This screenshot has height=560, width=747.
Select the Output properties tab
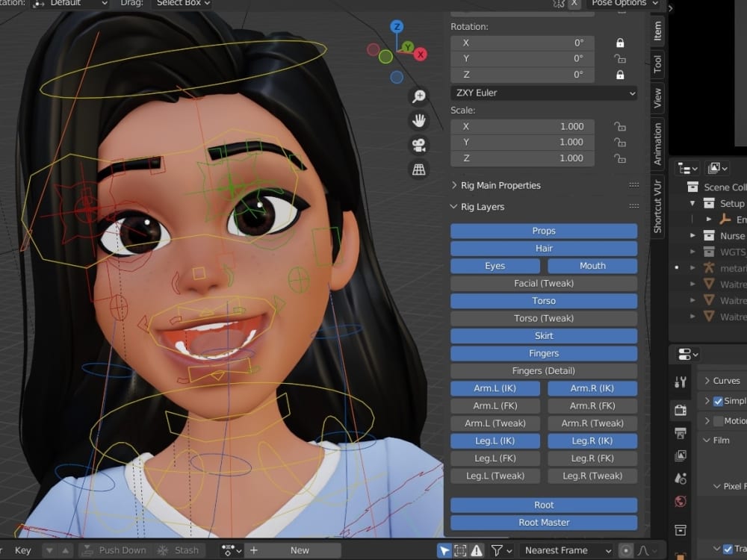(680, 432)
